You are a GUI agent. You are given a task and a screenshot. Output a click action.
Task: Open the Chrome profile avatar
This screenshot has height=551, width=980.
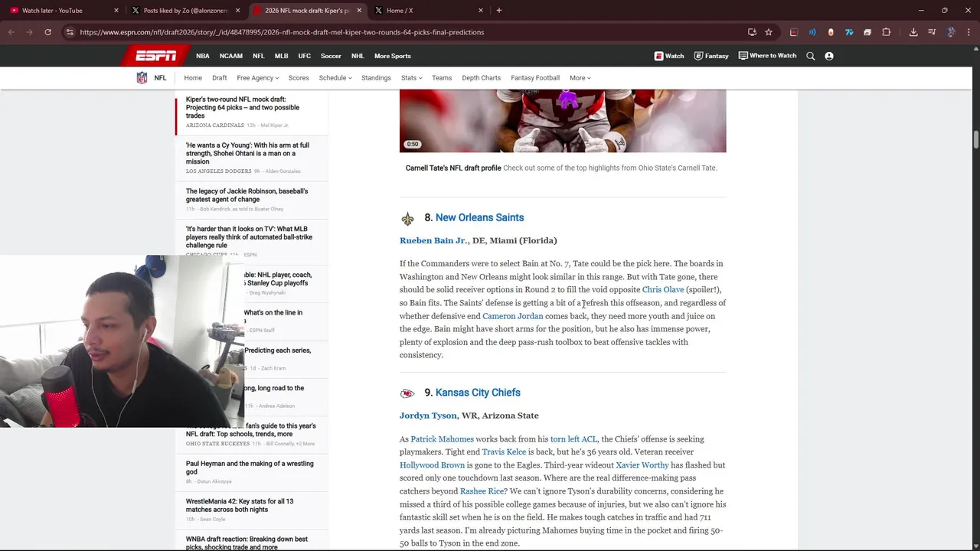pos(951,32)
